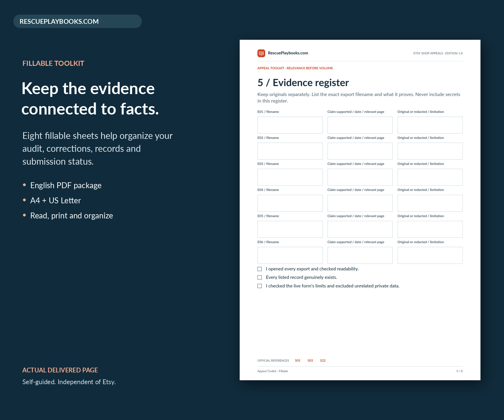Select E05 claim supported input box
The height and width of the screenshot is (420, 504).
[x=360, y=229]
